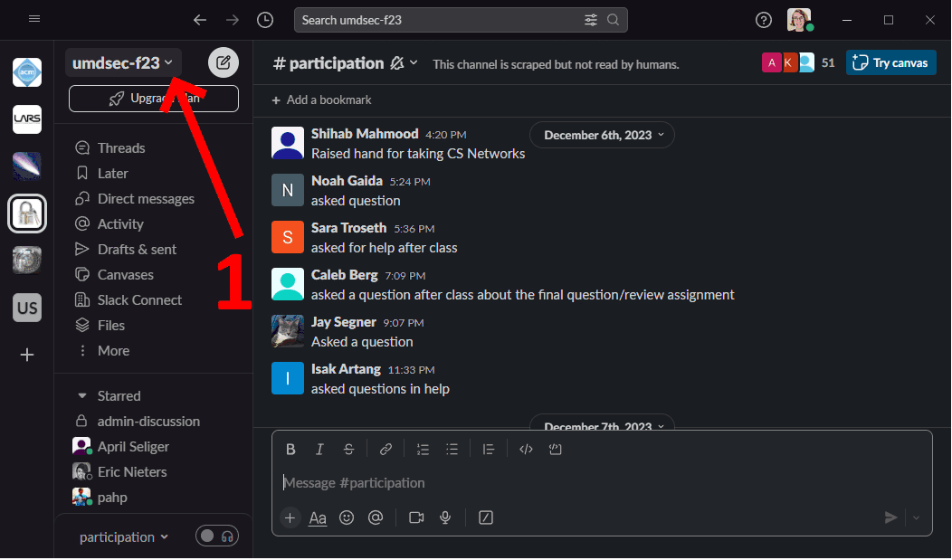Open your user profile avatar
This screenshot has height=560, width=952.
(800, 20)
